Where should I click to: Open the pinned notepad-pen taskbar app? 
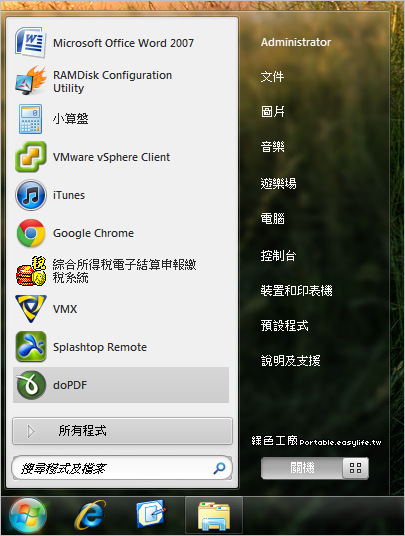(151, 515)
